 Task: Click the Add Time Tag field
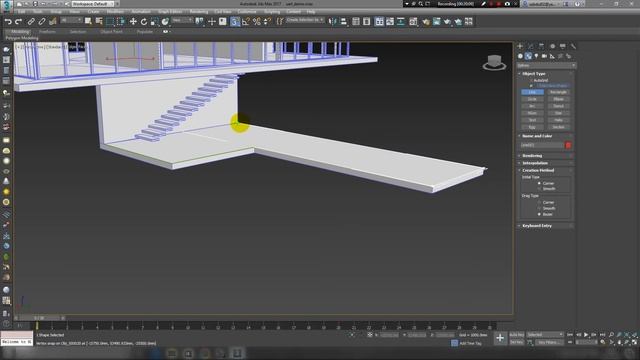[471, 343]
